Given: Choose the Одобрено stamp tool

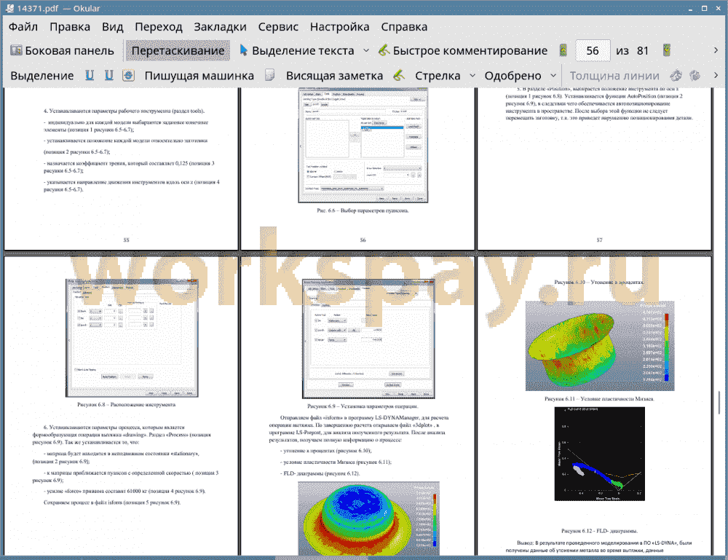Looking at the screenshot, I should tap(513, 76).
